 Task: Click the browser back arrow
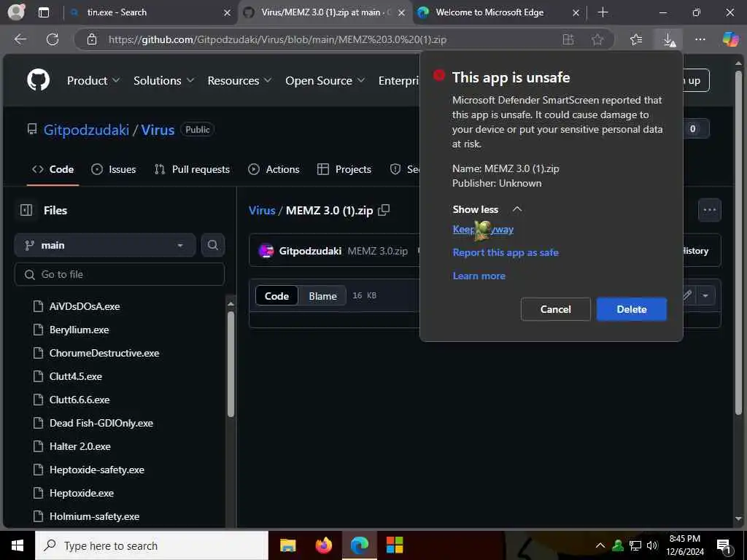pos(20,39)
